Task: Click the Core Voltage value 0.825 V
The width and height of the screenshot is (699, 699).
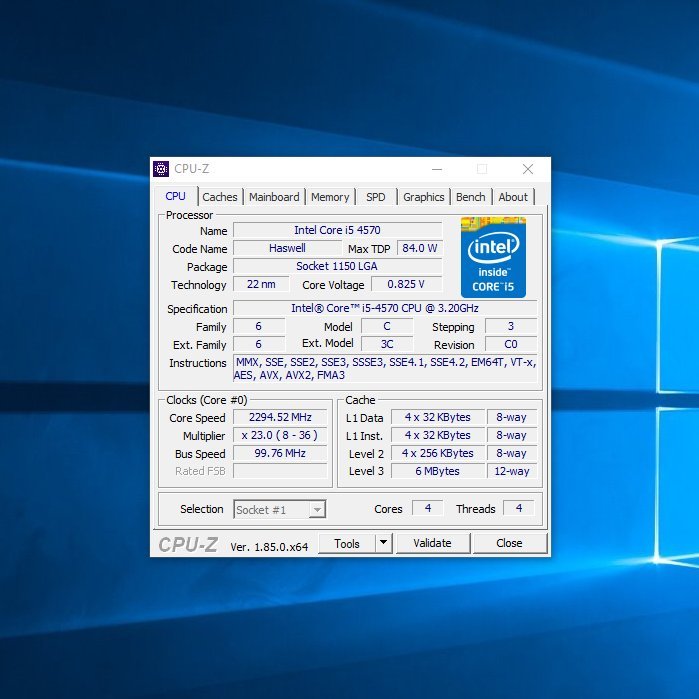Action: (x=406, y=284)
